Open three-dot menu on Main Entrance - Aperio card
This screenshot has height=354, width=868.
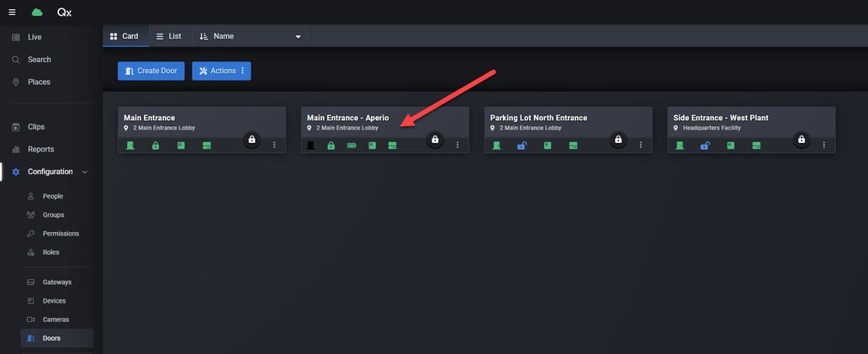pyautogui.click(x=458, y=145)
